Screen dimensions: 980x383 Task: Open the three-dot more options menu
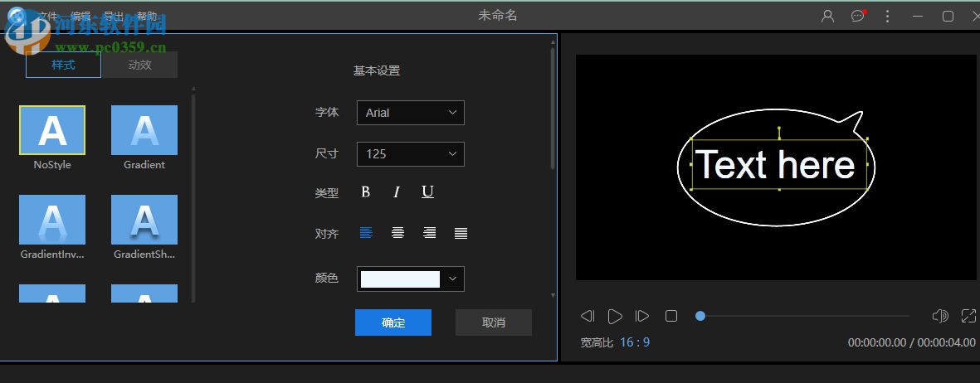(888, 17)
